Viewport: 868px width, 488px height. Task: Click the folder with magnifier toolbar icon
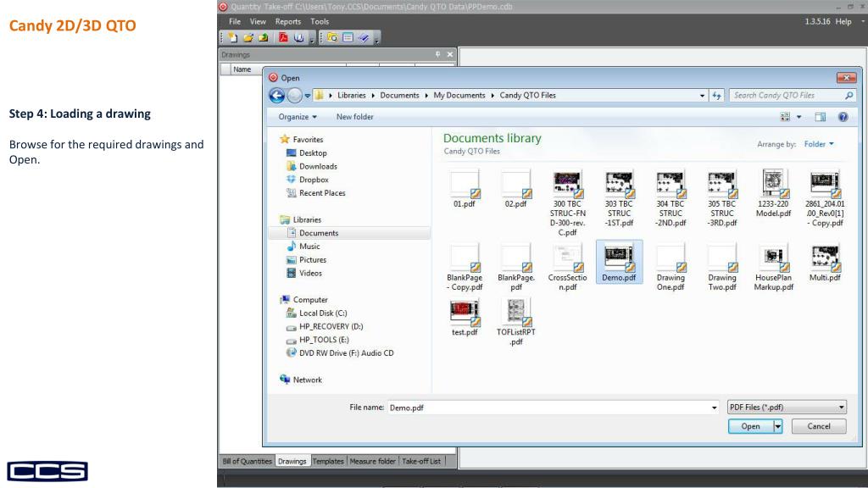332,37
